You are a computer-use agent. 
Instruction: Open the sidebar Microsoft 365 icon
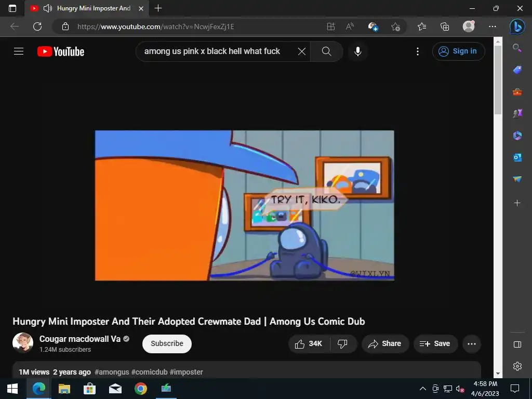coord(517,136)
